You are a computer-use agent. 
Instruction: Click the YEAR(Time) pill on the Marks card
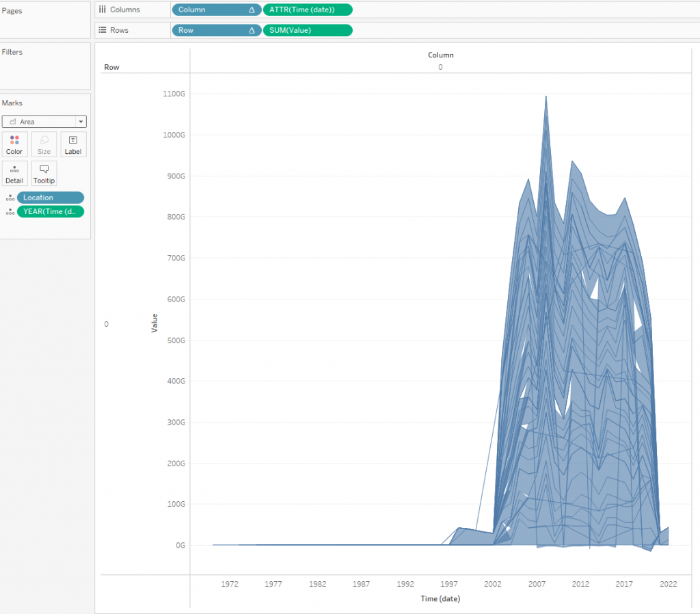pos(51,211)
